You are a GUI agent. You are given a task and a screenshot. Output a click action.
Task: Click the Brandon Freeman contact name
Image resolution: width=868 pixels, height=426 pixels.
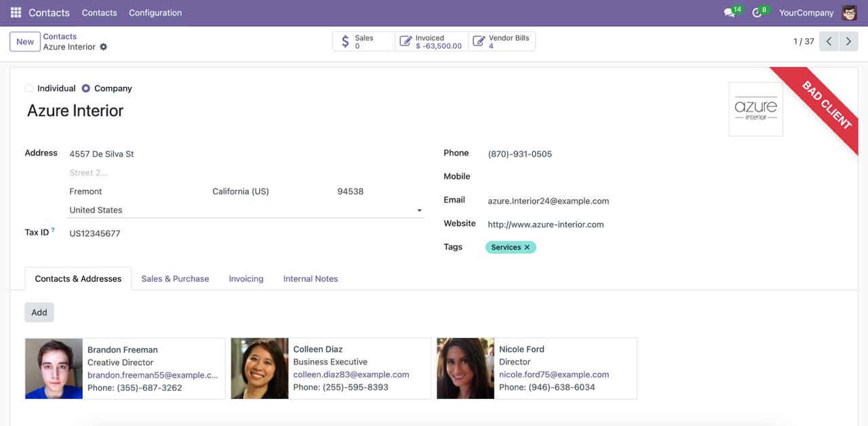pos(123,350)
